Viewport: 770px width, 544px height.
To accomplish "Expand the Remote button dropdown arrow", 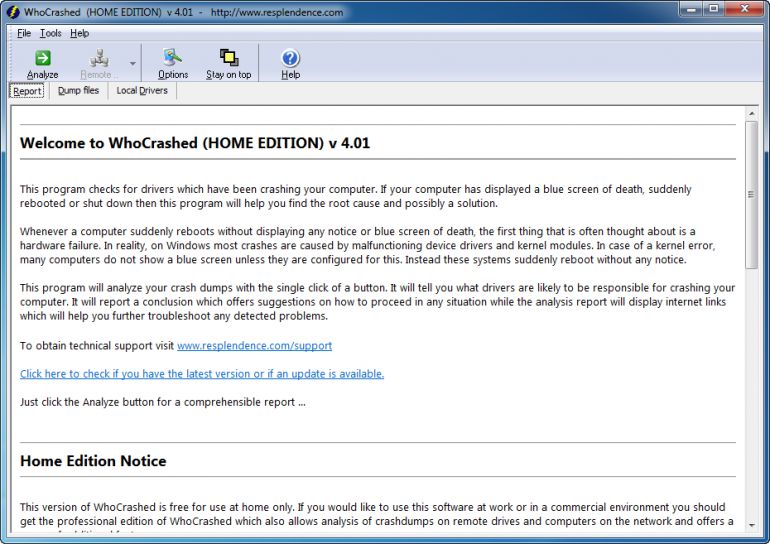I will click(133, 63).
